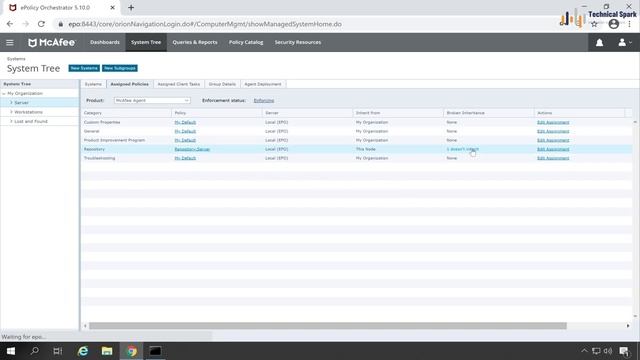Click the New Systems button
The width and height of the screenshot is (640, 360).
click(x=84, y=68)
